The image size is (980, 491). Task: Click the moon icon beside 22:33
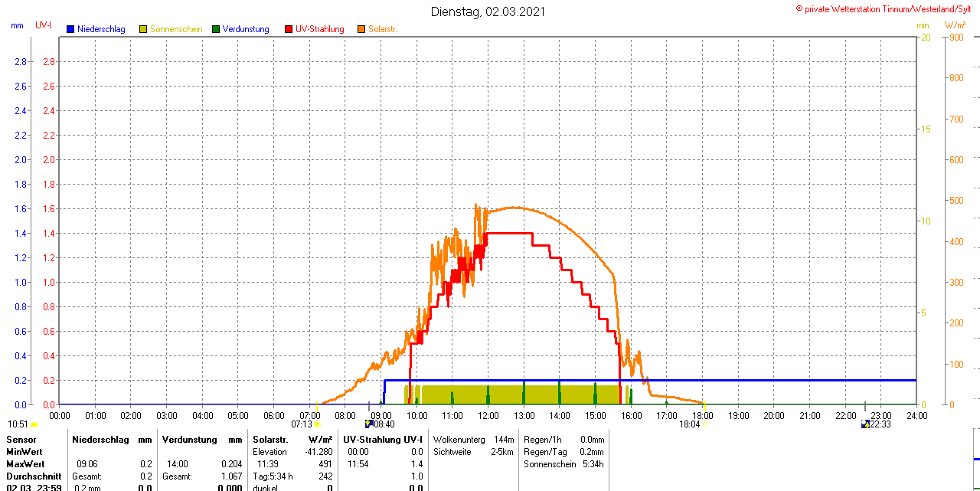coord(865,424)
